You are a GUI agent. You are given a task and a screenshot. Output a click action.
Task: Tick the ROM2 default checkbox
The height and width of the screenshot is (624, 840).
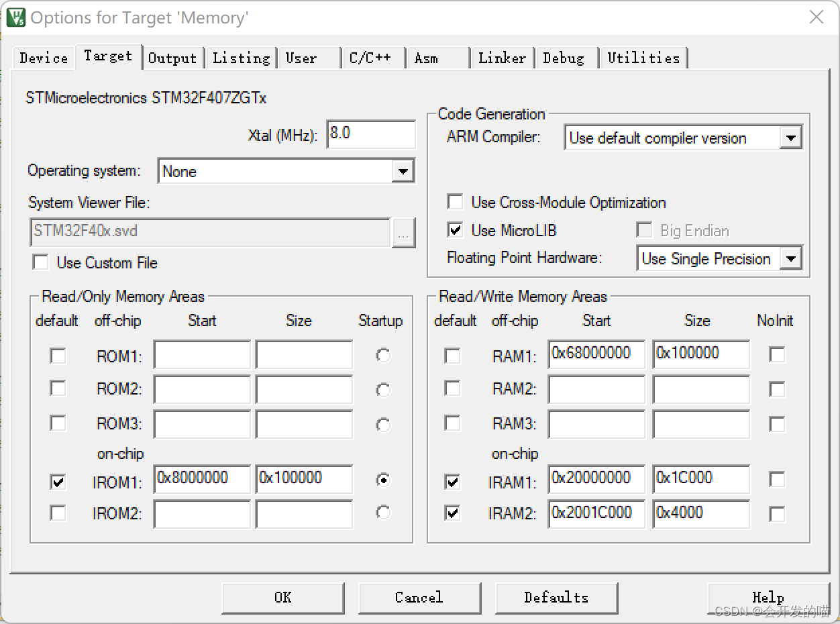[58, 388]
